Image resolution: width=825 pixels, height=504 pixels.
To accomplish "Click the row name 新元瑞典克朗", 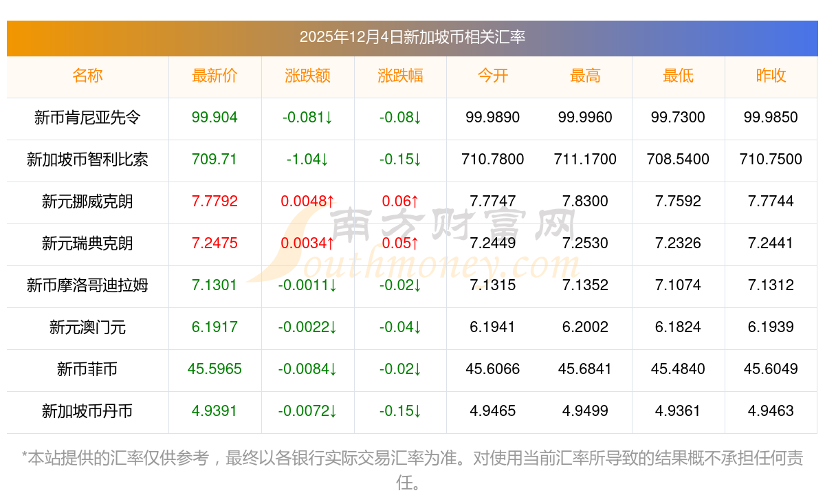I will [87, 243].
